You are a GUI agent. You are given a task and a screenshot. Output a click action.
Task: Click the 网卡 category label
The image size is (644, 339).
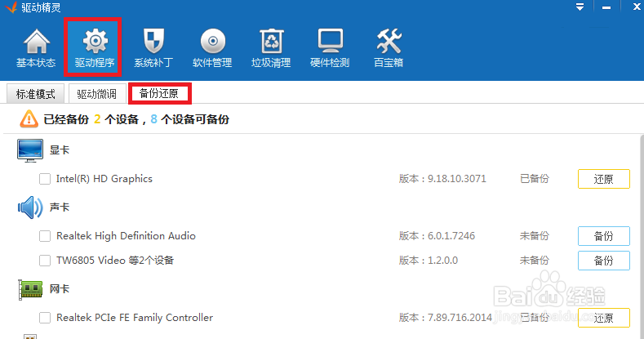tap(60, 289)
